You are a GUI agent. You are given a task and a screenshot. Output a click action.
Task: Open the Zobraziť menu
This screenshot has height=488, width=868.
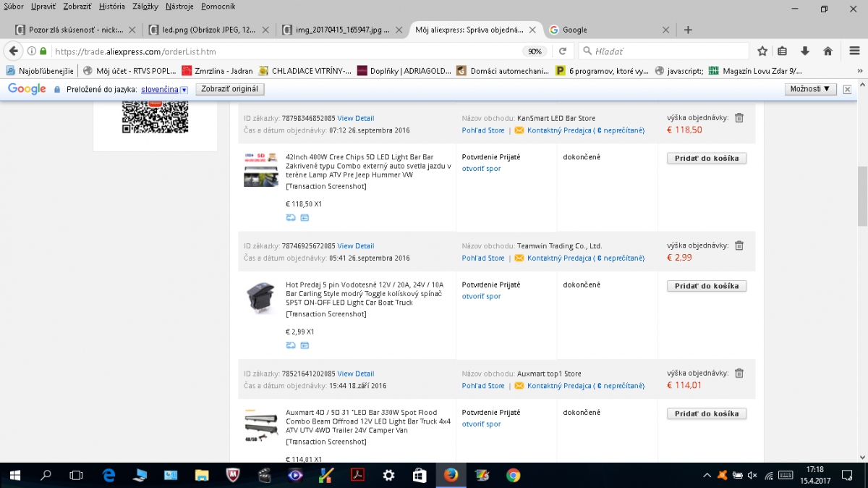pos(77,7)
